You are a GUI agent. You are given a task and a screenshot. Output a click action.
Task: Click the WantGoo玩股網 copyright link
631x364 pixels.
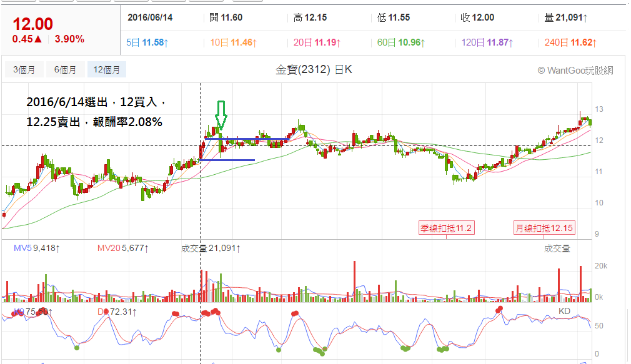click(x=575, y=71)
